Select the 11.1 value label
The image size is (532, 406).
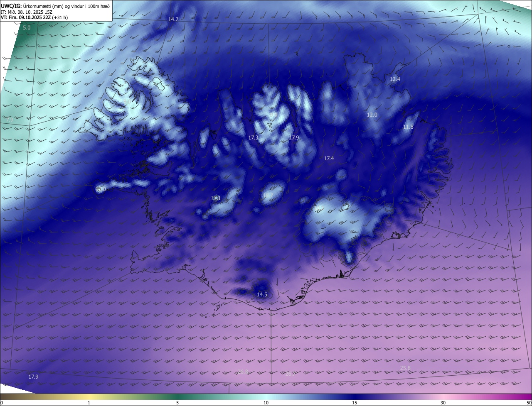tap(216, 198)
